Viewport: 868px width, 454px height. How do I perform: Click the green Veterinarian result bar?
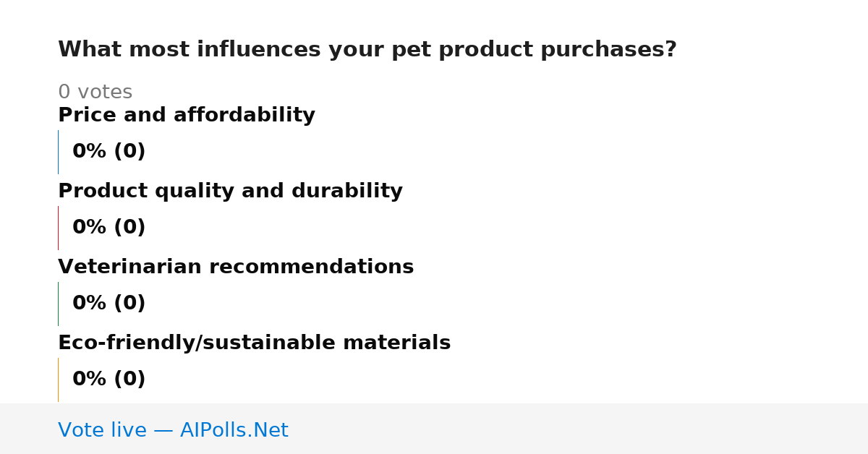pos(58,304)
